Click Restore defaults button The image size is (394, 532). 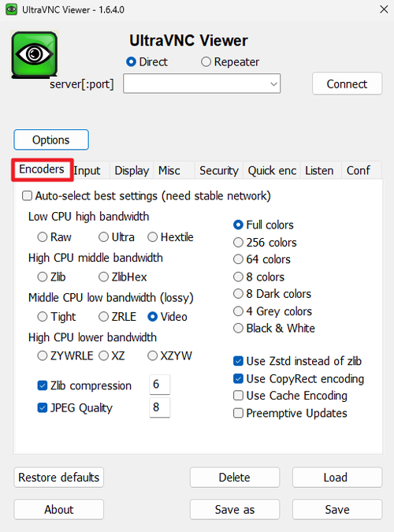click(x=59, y=478)
